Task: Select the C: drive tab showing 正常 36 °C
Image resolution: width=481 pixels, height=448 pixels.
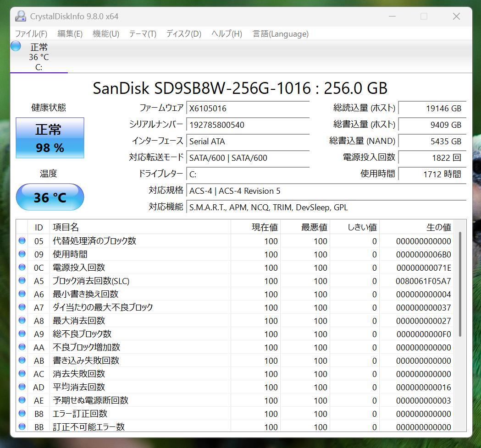Action: [x=39, y=57]
